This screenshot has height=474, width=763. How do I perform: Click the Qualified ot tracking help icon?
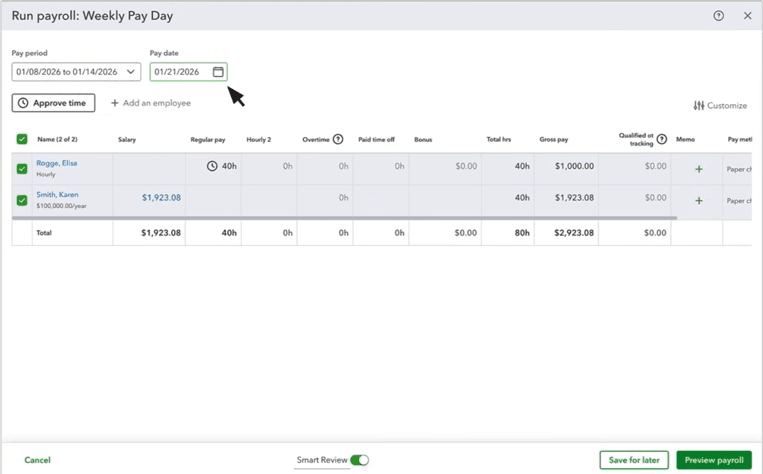(x=662, y=140)
